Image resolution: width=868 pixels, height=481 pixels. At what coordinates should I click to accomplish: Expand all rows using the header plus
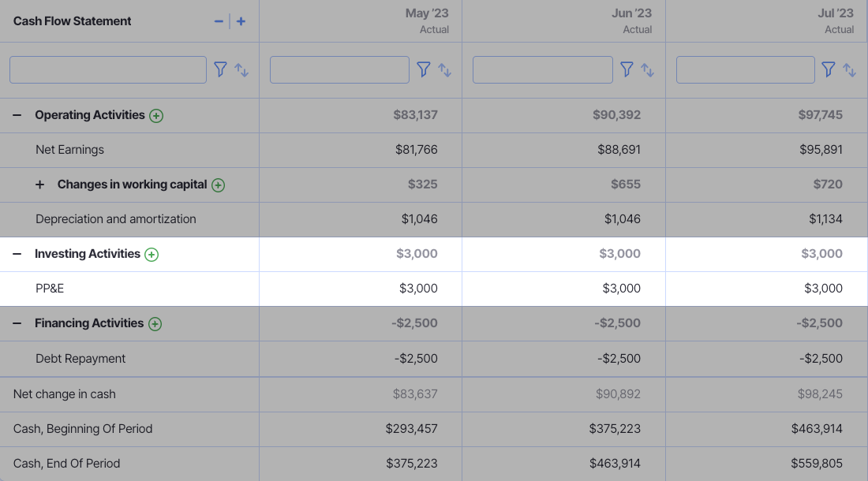point(241,21)
